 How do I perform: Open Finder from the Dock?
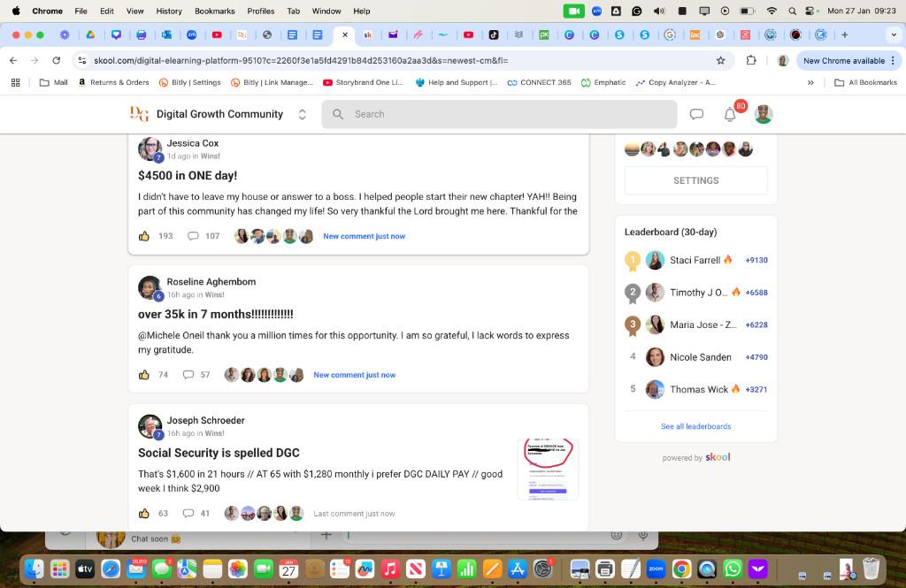point(35,569)
